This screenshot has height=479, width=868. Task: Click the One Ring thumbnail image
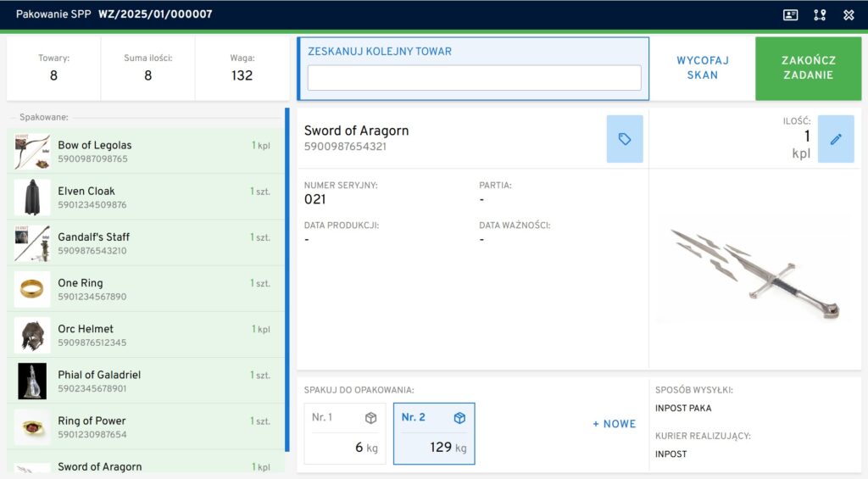(32, 289)
